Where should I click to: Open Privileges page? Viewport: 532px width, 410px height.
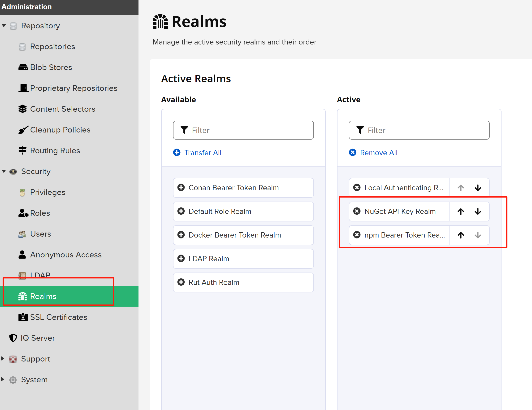48,192
